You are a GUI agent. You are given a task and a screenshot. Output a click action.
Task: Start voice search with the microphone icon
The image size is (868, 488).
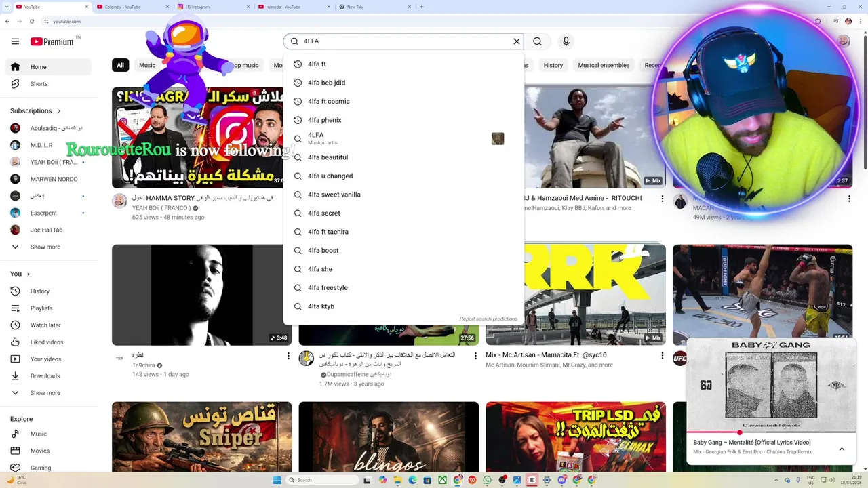point(566,41)
